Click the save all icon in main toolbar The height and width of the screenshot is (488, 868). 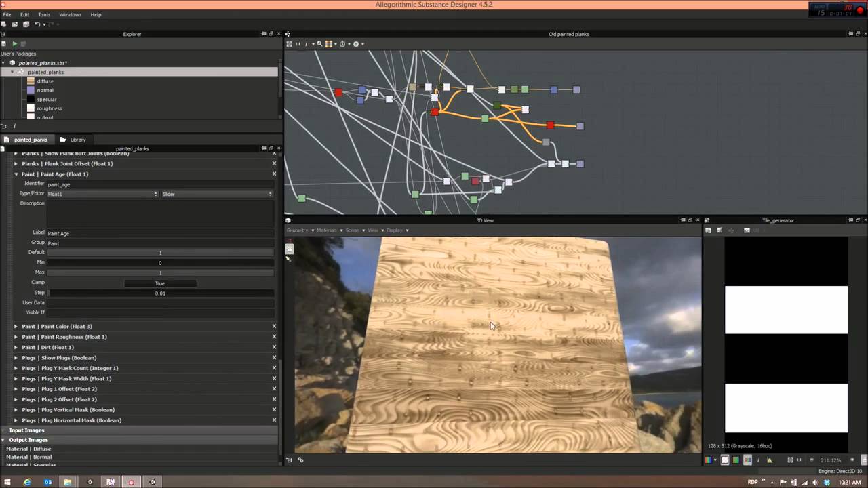point(26,24)
